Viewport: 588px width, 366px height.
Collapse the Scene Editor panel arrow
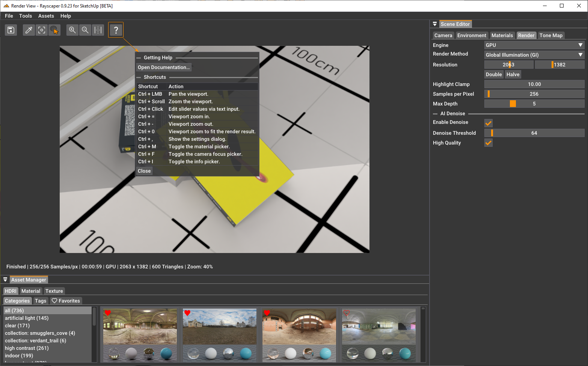click(x=435, y=24)
